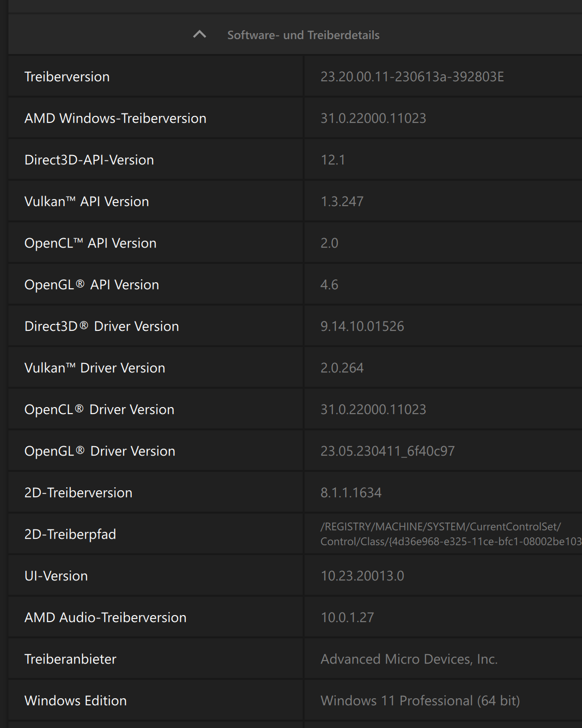Select the Direct3D Driver Version row
582x728 pixels.
click(102, 326)
